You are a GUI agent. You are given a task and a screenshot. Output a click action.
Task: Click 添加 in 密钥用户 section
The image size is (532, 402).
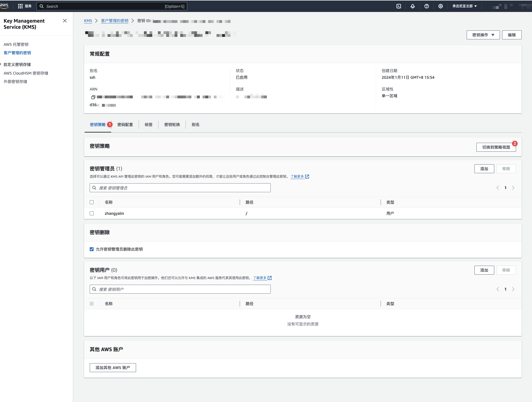[x=484, y=270]
